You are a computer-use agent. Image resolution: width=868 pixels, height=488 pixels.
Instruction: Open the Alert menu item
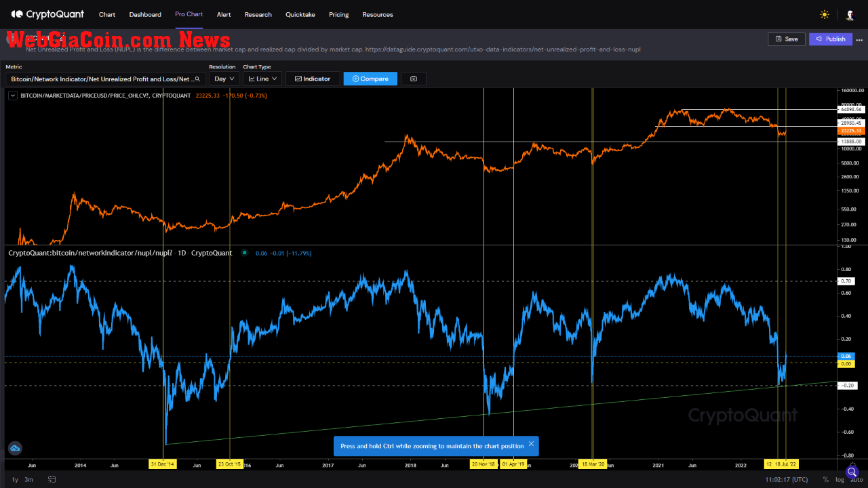[224, 14]
